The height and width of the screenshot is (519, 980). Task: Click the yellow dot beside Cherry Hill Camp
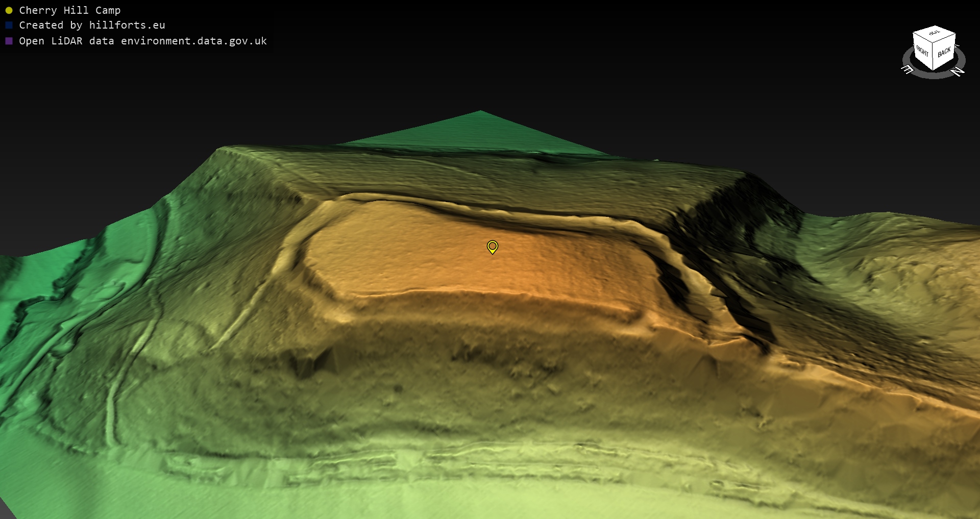click(x=9, y=11)
